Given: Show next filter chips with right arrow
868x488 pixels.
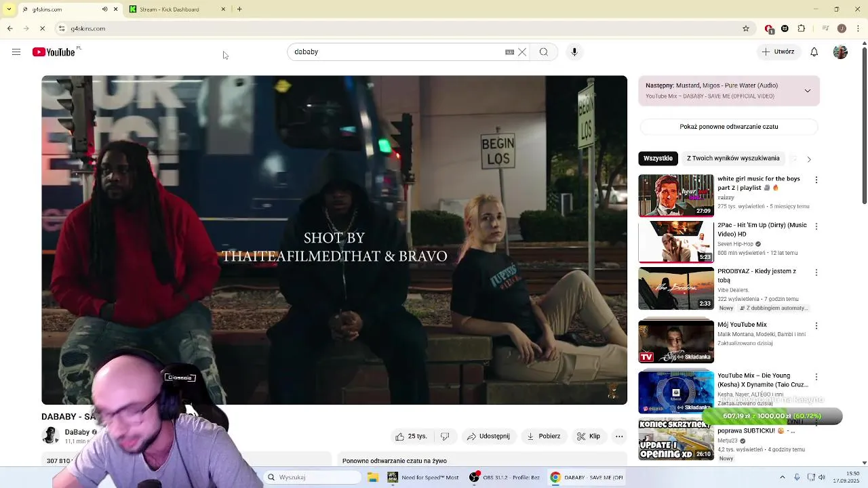Looking at the screenshot, I should click(808, 159).
